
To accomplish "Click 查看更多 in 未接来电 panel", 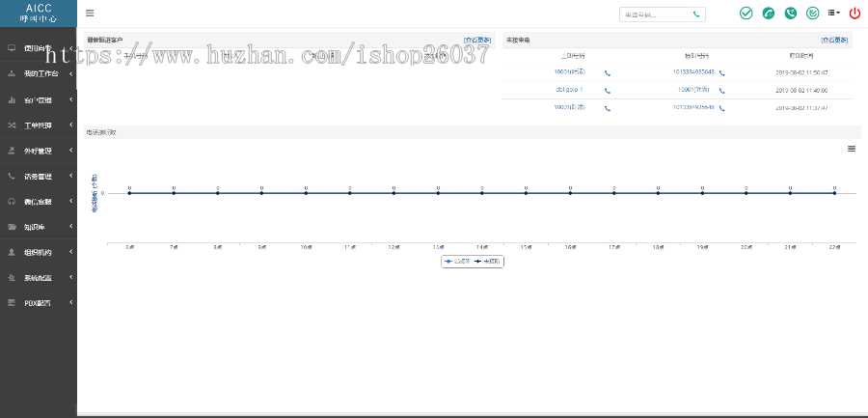I will (x=835, y=40).
